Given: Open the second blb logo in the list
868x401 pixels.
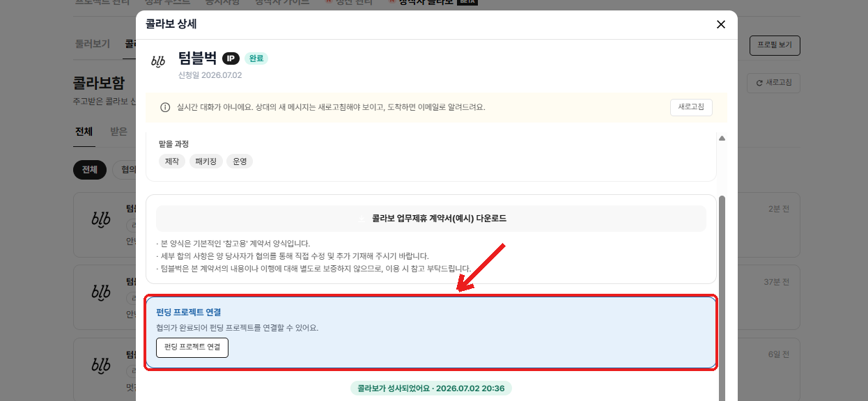Looking at the screenshot, I should click(102, 292).
